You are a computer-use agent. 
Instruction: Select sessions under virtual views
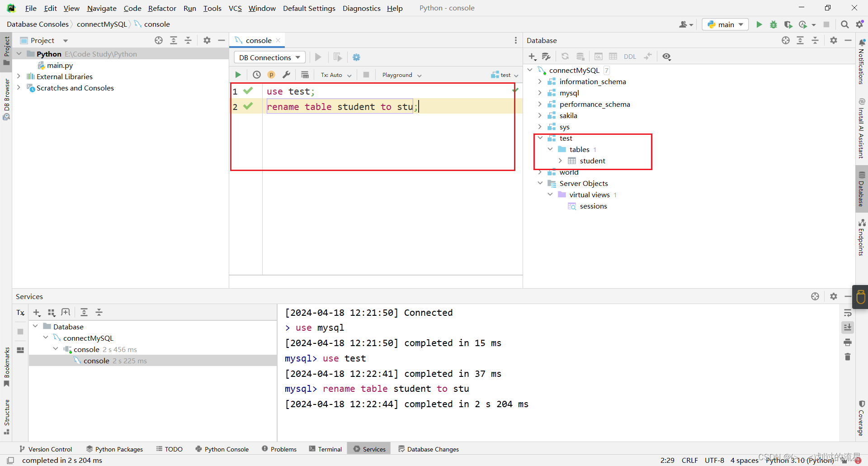pyautogui.click(x=593, y=206)
